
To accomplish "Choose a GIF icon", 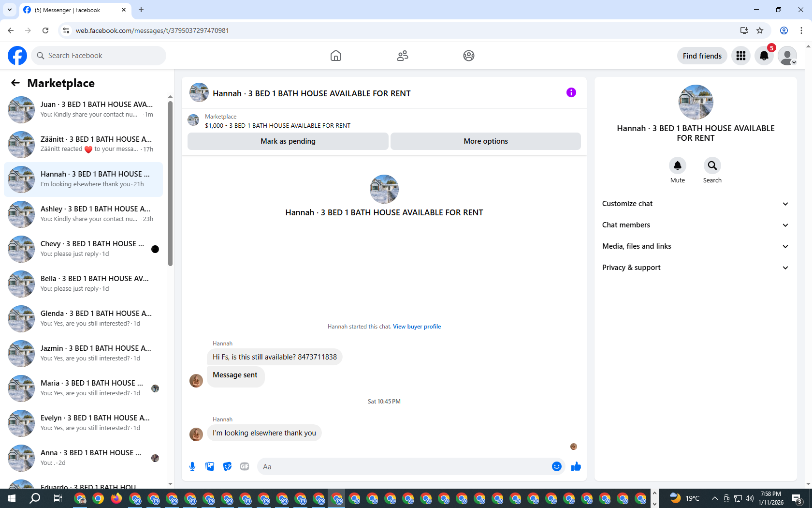I will pyautogui.click(x=245, y=466).
